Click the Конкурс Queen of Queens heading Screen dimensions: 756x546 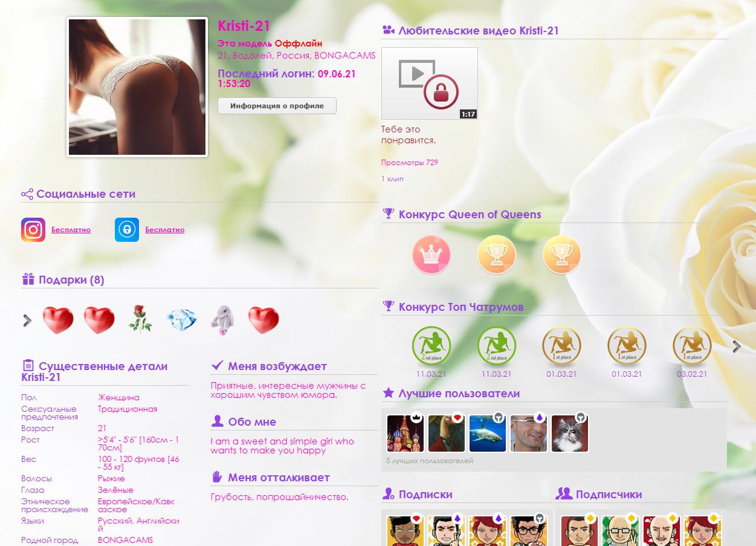[470, 214]
